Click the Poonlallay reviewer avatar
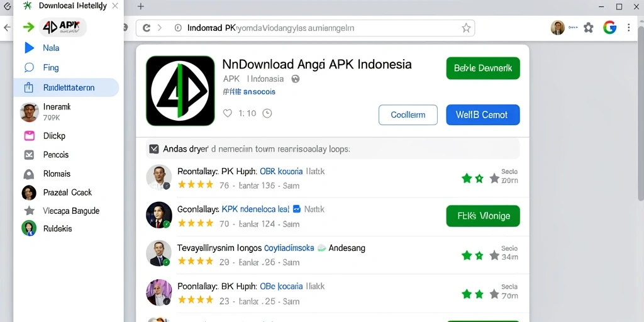The image size is (644, 322). [158, 292]
